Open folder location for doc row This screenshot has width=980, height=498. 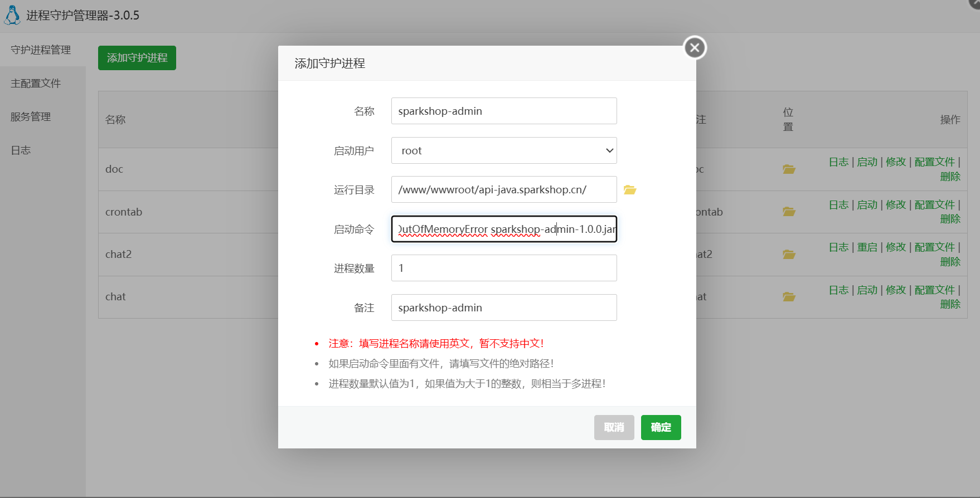[x=789, y=169]
